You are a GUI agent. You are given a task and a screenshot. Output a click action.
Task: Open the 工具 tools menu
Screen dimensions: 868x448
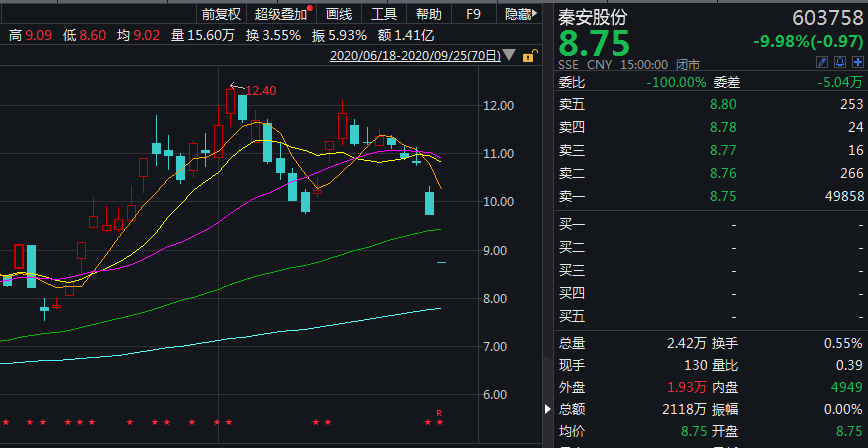[384, 14]
